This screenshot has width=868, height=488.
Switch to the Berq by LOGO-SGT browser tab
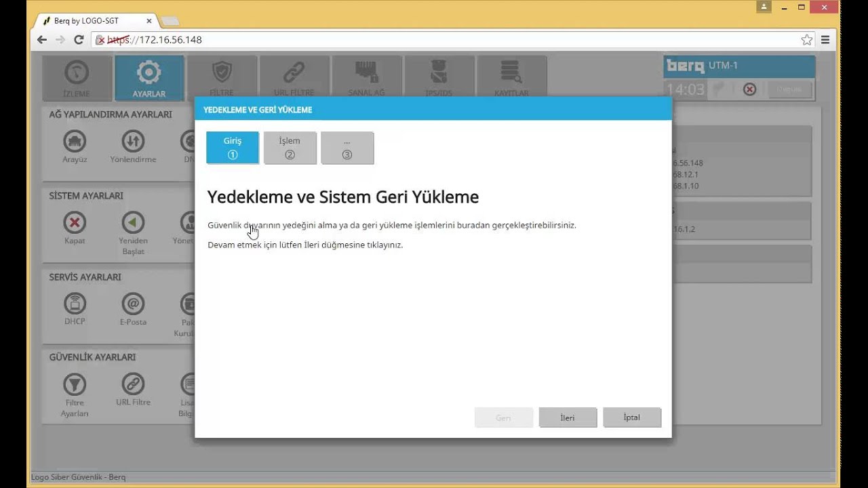pos(94,21)
